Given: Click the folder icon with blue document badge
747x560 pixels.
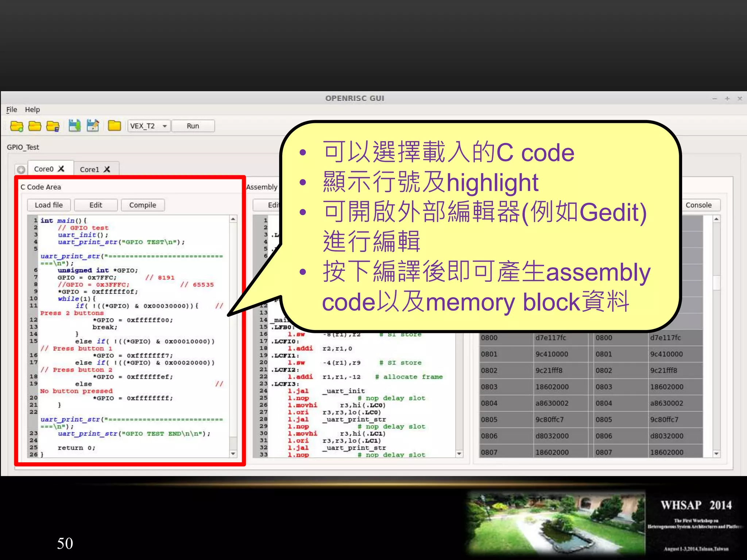Looking at the screenshot, I should (x=53, y=126).
